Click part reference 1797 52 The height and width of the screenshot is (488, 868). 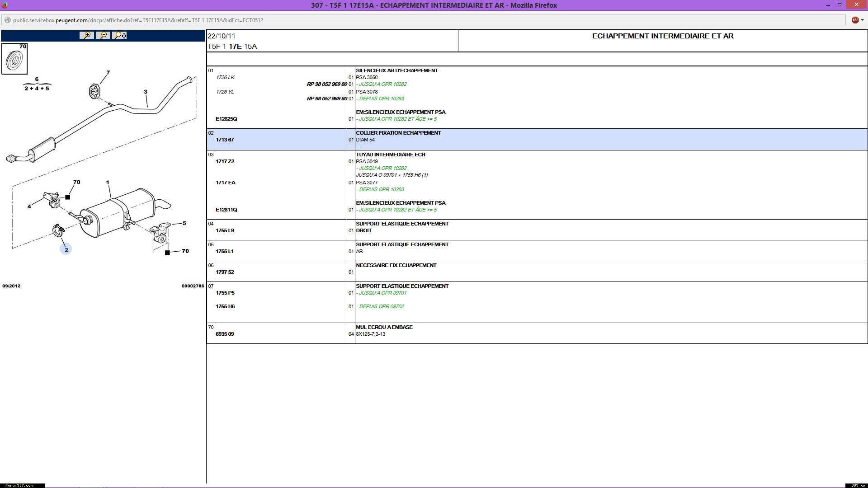point(225,272)
